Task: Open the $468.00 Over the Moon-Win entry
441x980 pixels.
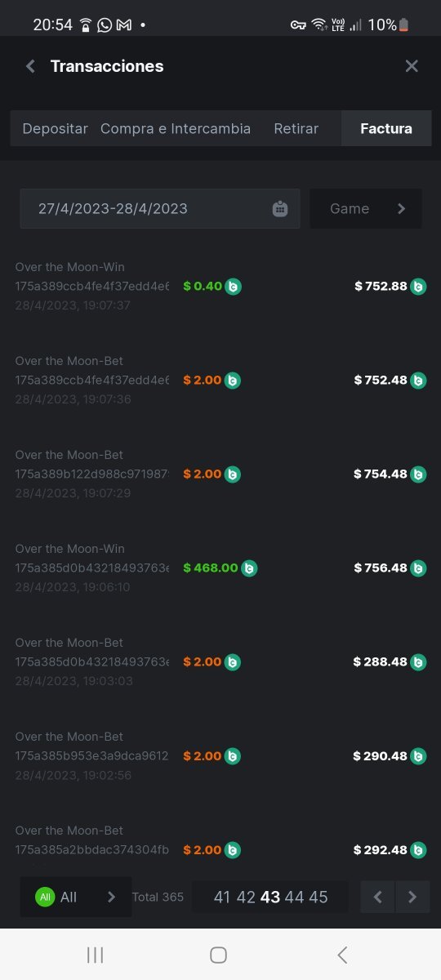Action: point(220,568)
